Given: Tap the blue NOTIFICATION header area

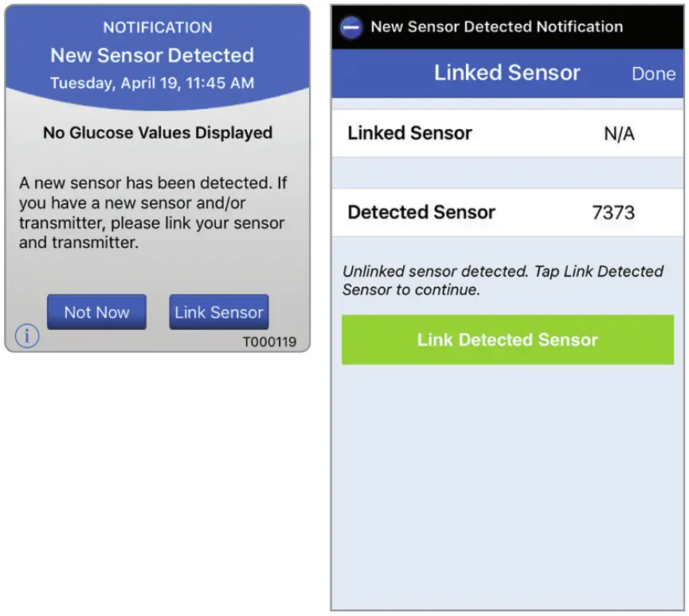Looking at the screenshot, I should pos(157,27).
